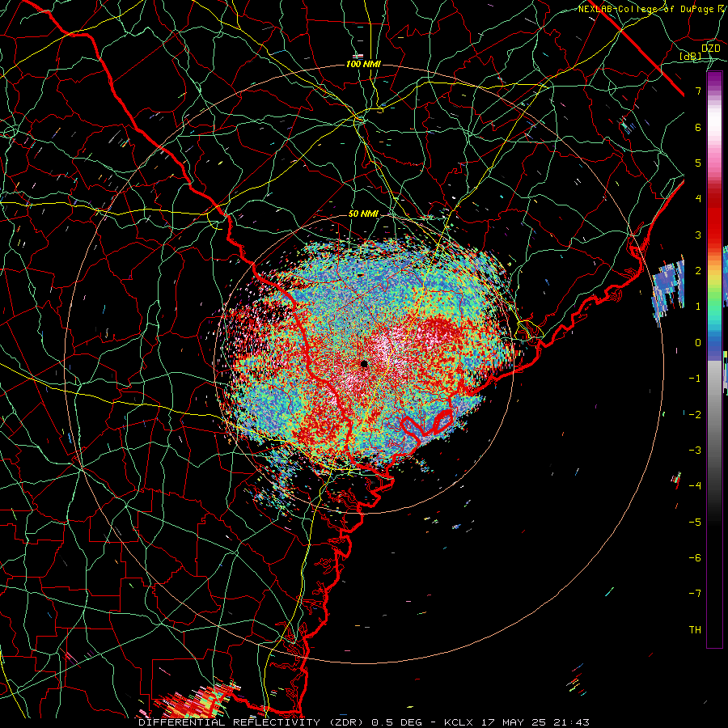The image size is (728, 728).
Task: Select the 6 dB value on color scale
Action: click(698, 127)
